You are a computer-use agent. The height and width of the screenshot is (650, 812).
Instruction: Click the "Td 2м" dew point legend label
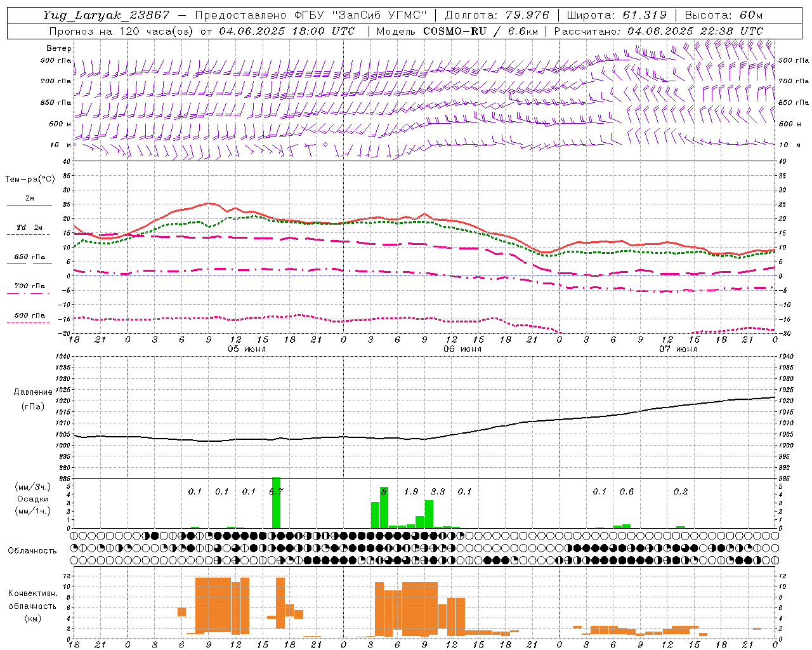tap(30, 227)
